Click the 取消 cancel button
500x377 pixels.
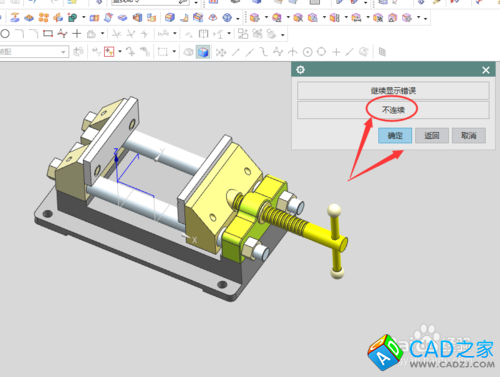[469, 136]
